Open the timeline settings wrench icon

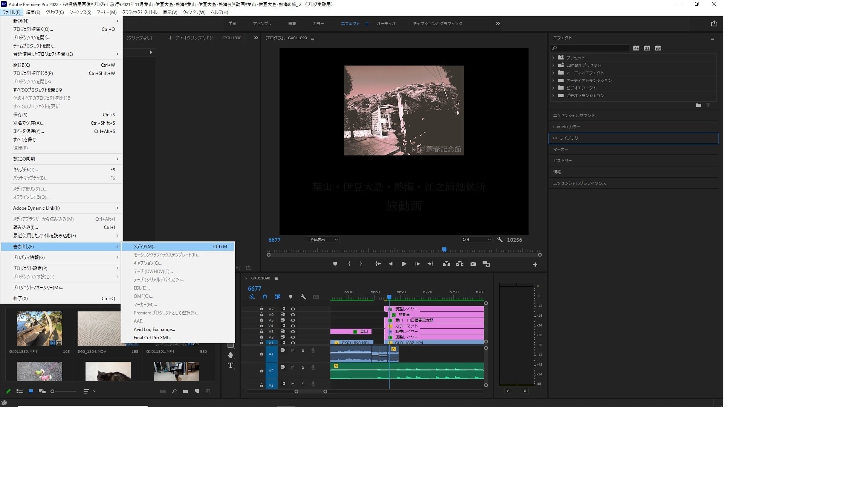coord(303,297)
